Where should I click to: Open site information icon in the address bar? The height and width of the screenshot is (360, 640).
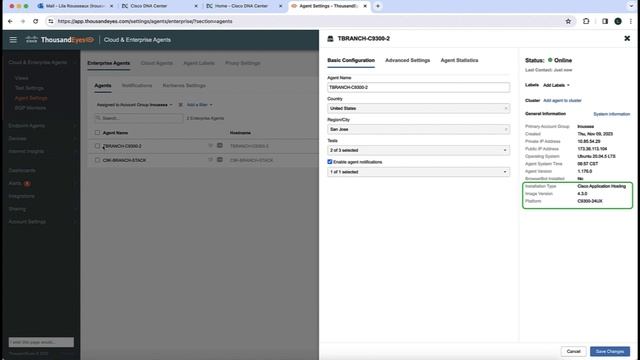tap(51, 21)
